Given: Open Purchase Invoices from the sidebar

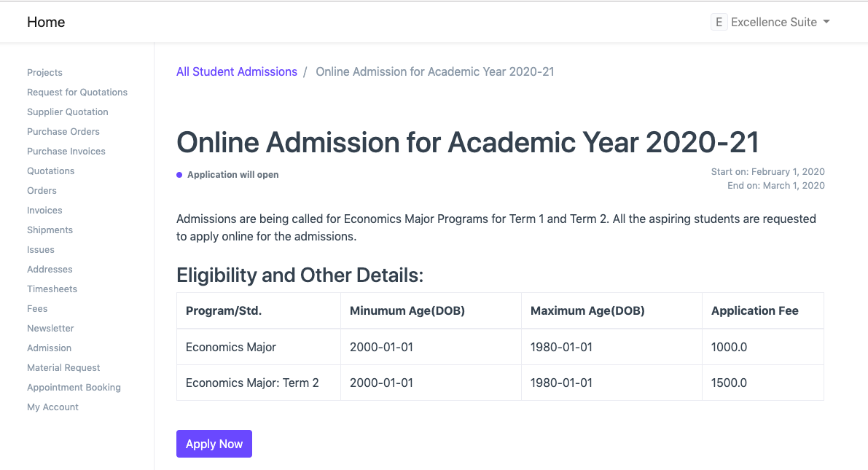Looking at the screenshot, I should click(x=66, y=151).
